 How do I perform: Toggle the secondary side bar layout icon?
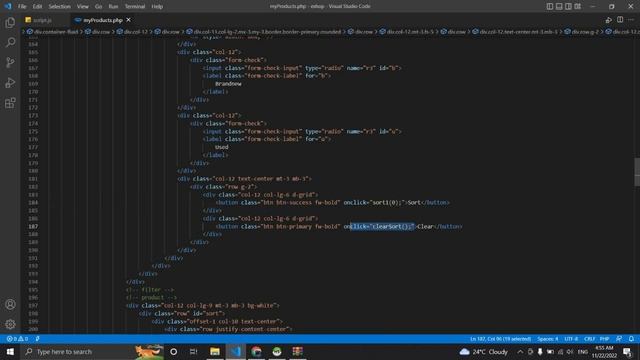pos(568,7)
